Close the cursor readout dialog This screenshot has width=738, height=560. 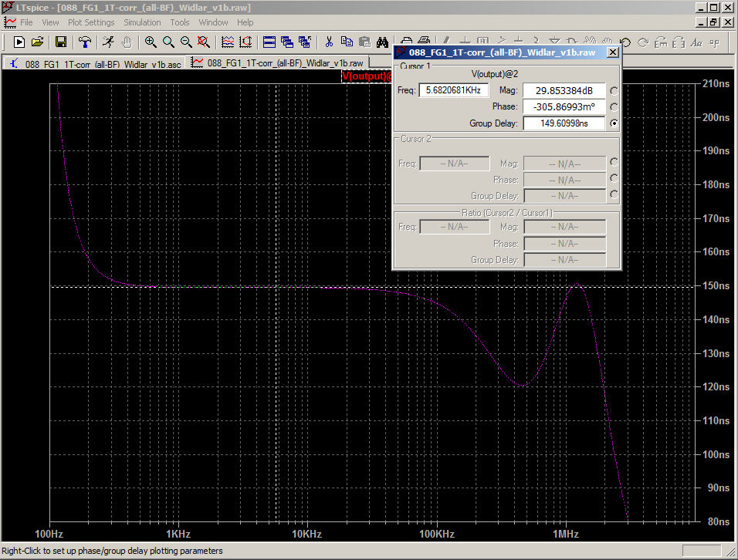click(612, 52)
